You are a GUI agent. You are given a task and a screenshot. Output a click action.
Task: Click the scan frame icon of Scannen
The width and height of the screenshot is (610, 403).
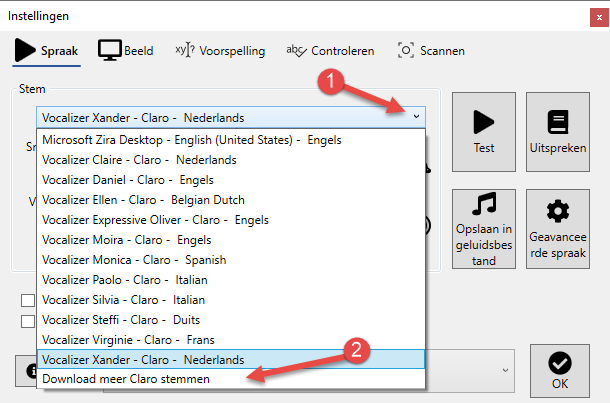[x=406, y=51]
